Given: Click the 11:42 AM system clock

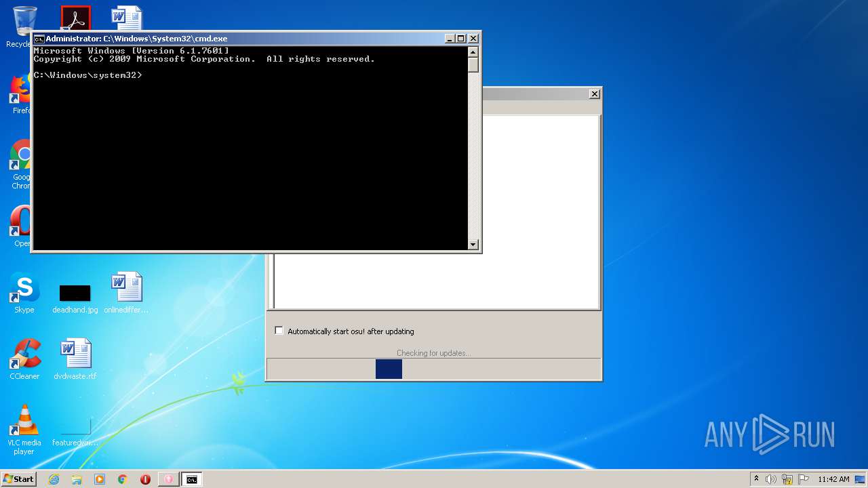Looking at the screenshot, I should click(833, 479).
